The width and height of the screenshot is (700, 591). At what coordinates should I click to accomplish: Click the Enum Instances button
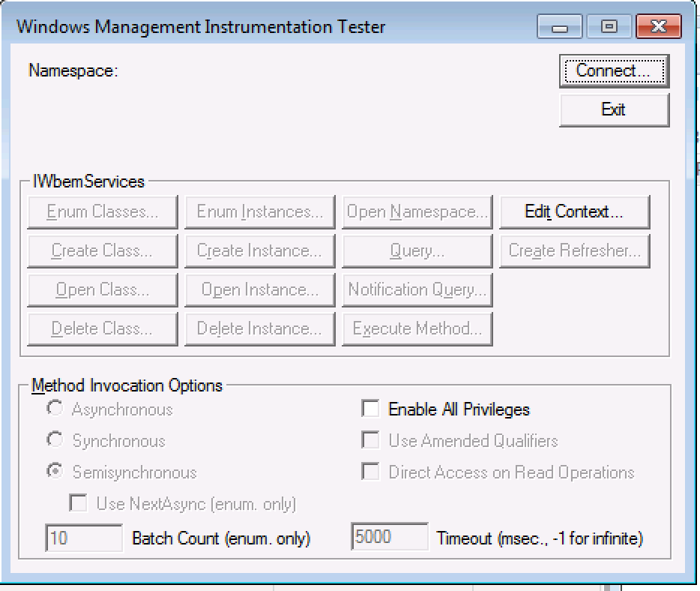(x=259, y=212)
